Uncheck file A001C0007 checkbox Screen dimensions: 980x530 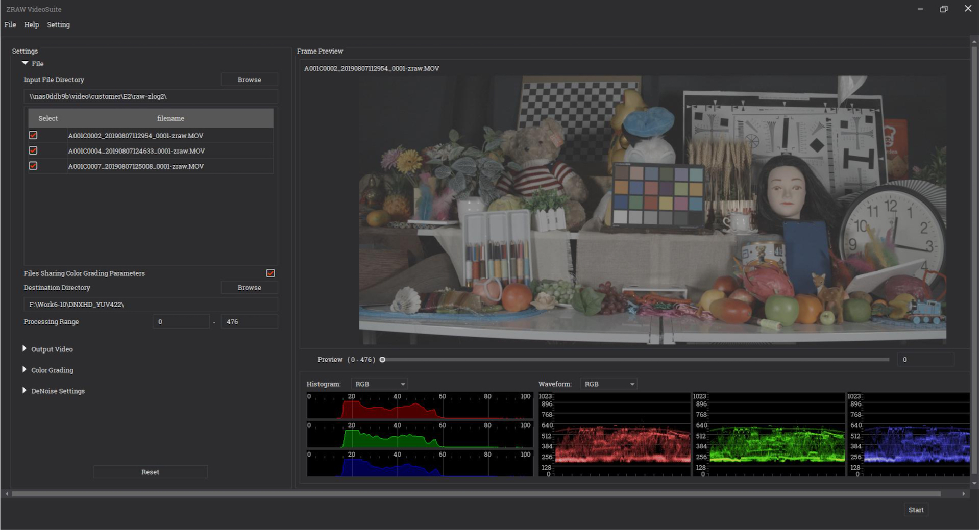coord(33,166)
